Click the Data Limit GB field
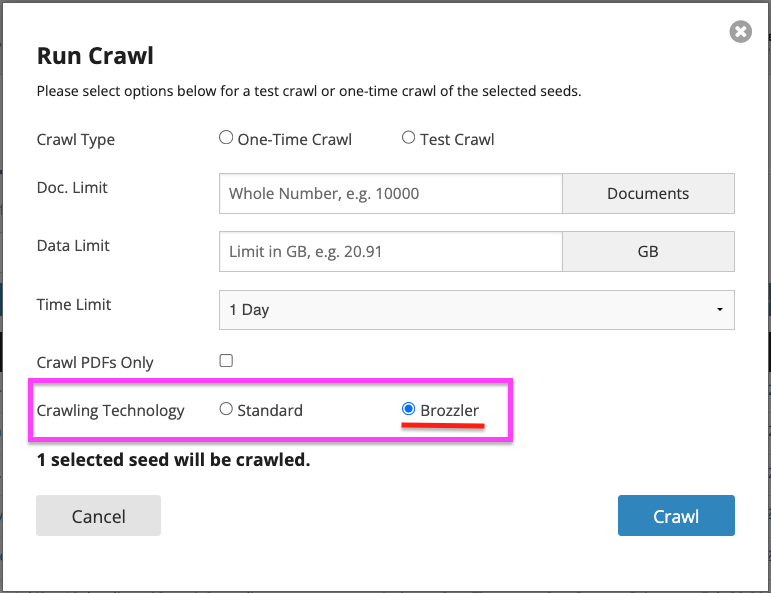This screenshot has height=593, width=771. tap(390, 251)
